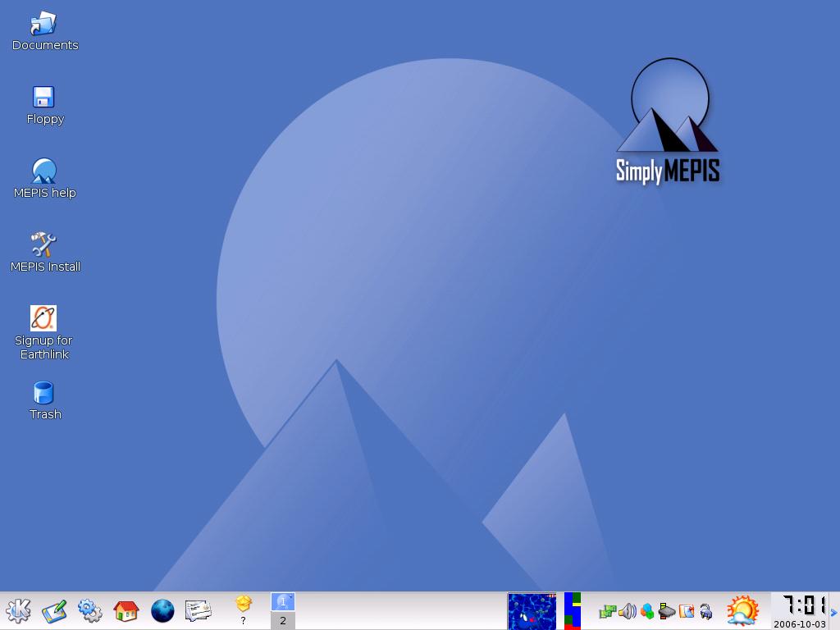Expand the panel hide arrow

click(x=834, y=612)
